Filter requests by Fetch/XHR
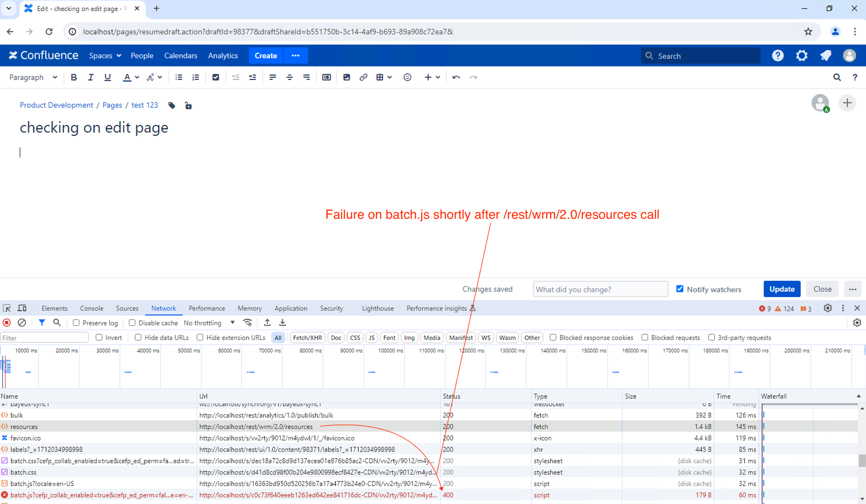This screenshot has width=866, height=504. coord(308,338)
